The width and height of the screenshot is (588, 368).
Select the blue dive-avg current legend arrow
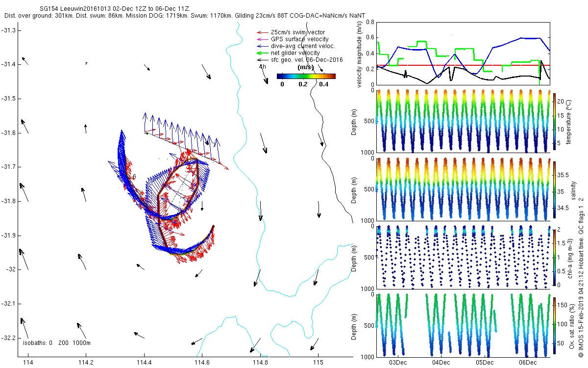pyautogui.click(x=261, y=46)
